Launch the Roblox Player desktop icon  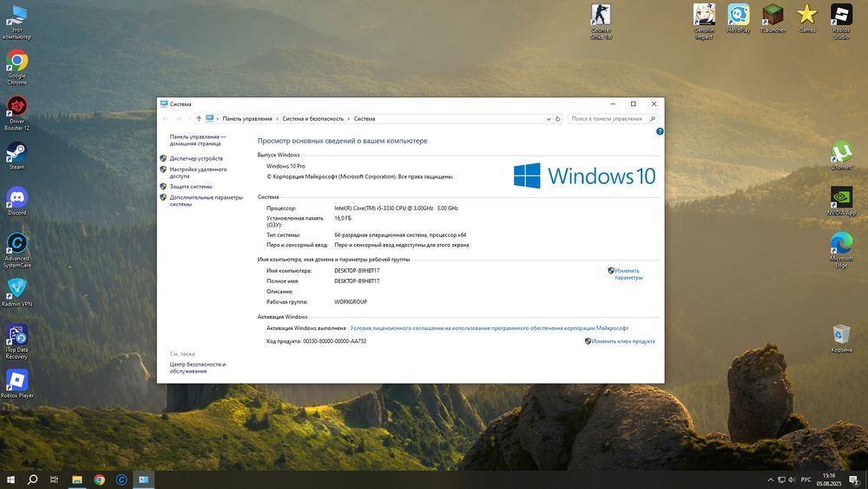point(16,384)
